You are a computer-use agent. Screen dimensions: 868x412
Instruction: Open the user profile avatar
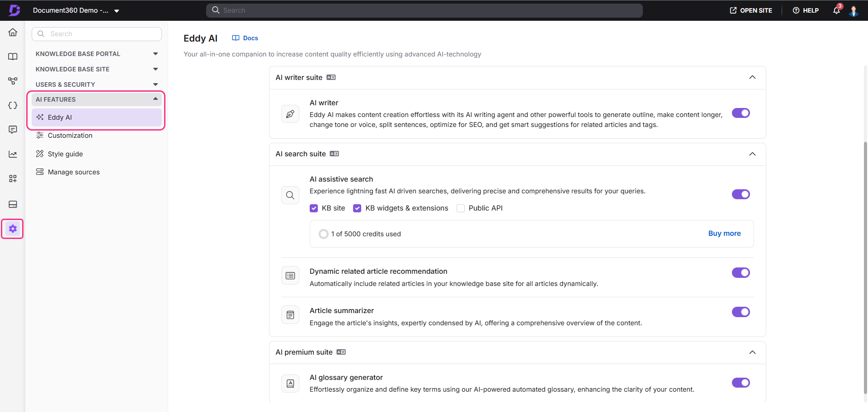click(854, 10)
